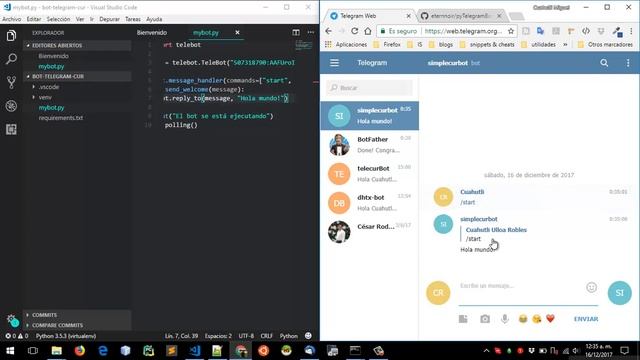Open Windows Start menu
This screenshot has width=640, height=360.
[10, 351]
